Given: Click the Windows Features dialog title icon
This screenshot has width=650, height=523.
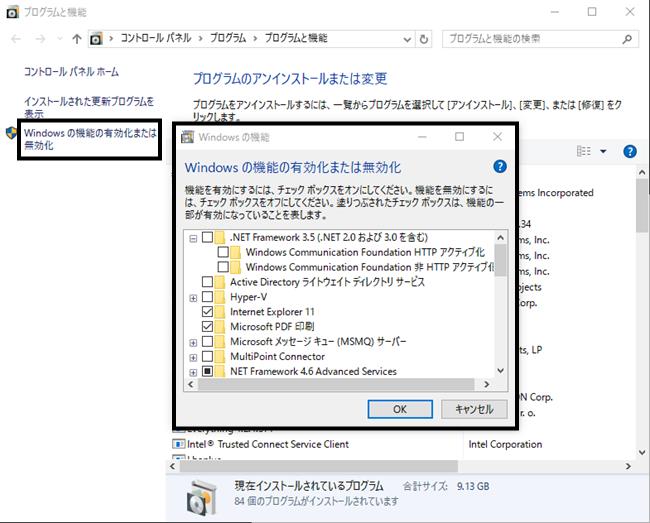Looking at the screenshot, I should (x=187, y=137).
